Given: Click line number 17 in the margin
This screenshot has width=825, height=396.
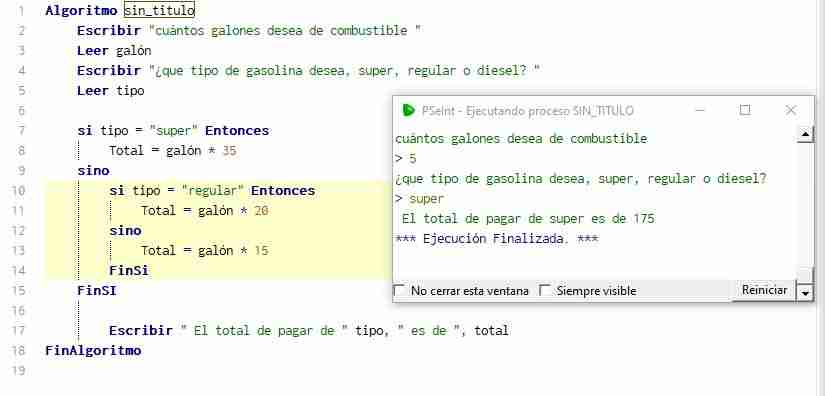Looking at the screenshot, I should point(18,331).
